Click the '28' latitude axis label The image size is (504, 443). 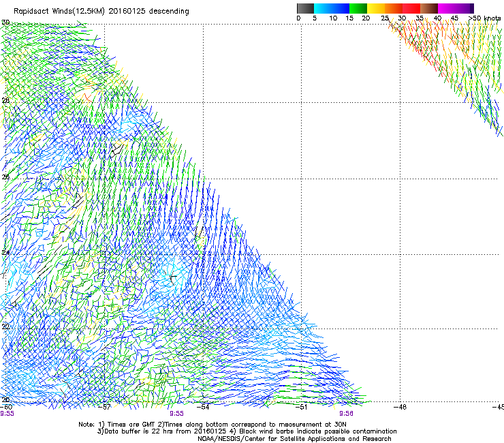pos(5,100)
